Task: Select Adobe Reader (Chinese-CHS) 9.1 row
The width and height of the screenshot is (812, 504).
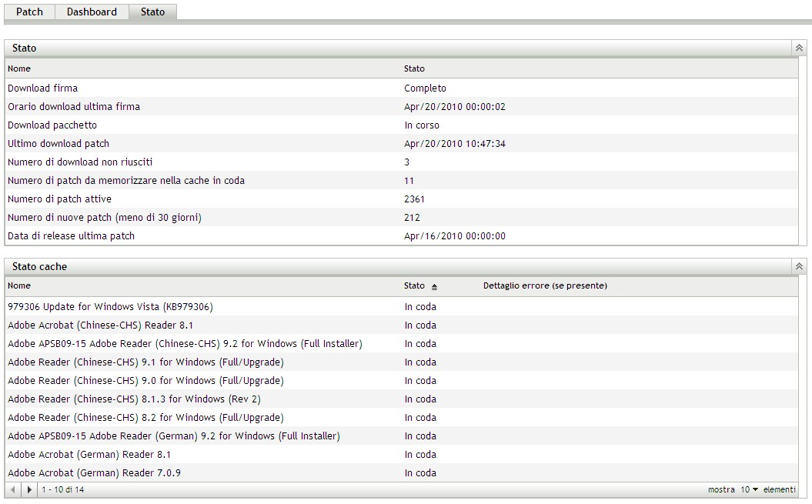Action: click(401, 362)
